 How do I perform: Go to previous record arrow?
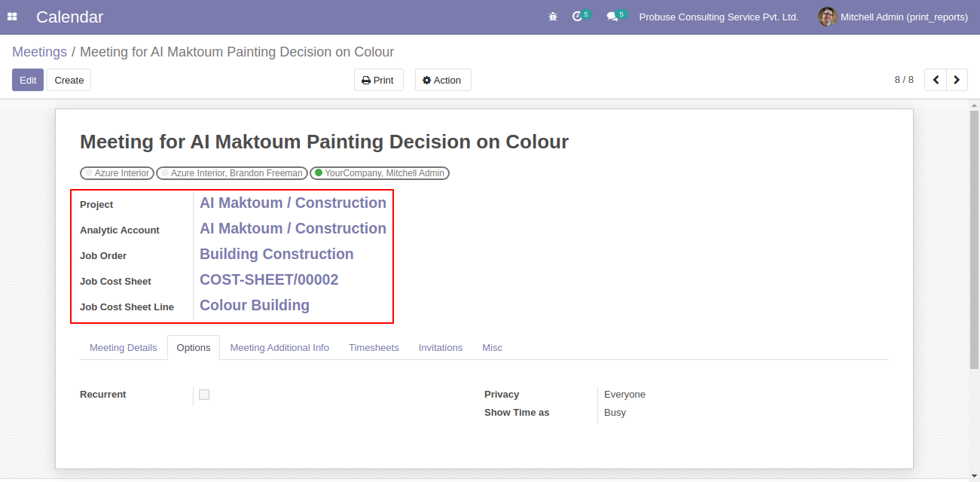tap(936, 80)
